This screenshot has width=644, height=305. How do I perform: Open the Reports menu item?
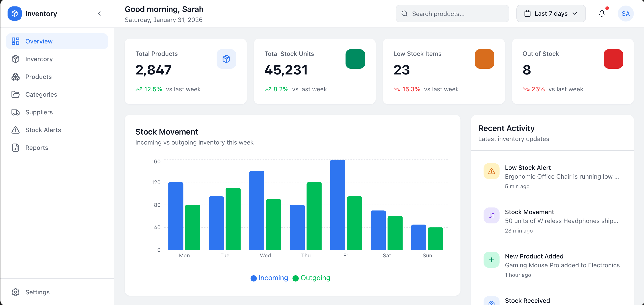36,148
